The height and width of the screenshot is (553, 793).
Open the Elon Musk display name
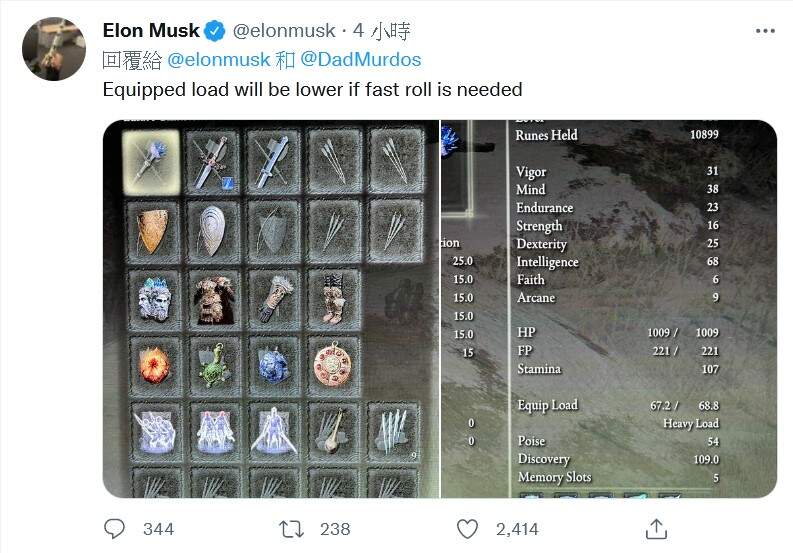151,31
